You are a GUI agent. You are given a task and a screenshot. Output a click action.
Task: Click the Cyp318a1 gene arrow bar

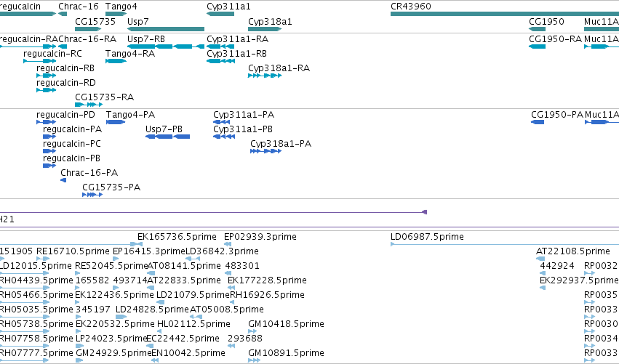pos(265,29)
